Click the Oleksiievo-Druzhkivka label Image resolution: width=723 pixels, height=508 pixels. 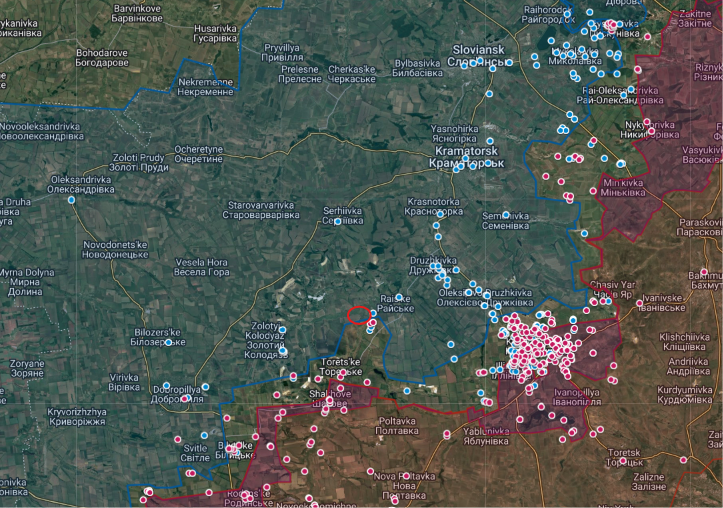[485, 297]
